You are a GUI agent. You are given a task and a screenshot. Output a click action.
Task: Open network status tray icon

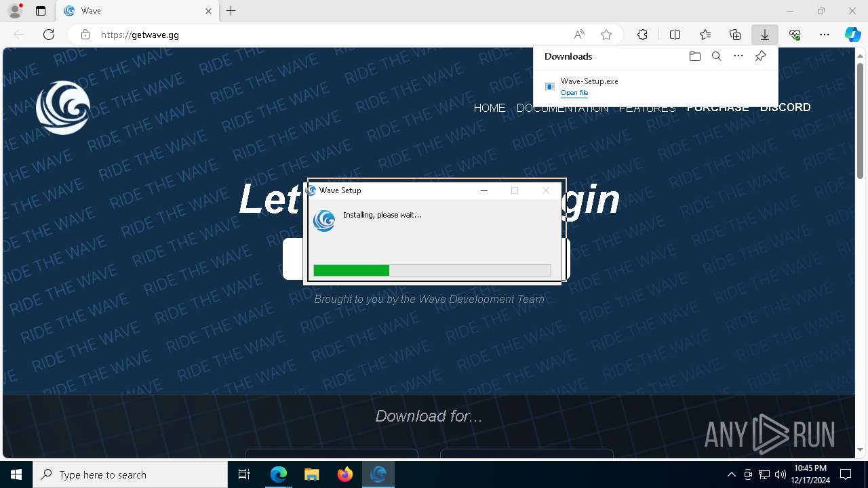tap(764, 474)
